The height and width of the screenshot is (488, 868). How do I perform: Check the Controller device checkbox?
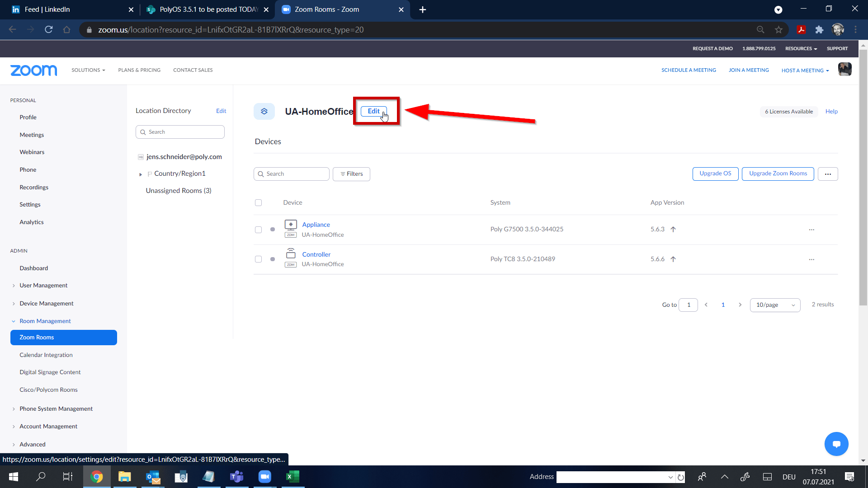[x=258, y=259]
